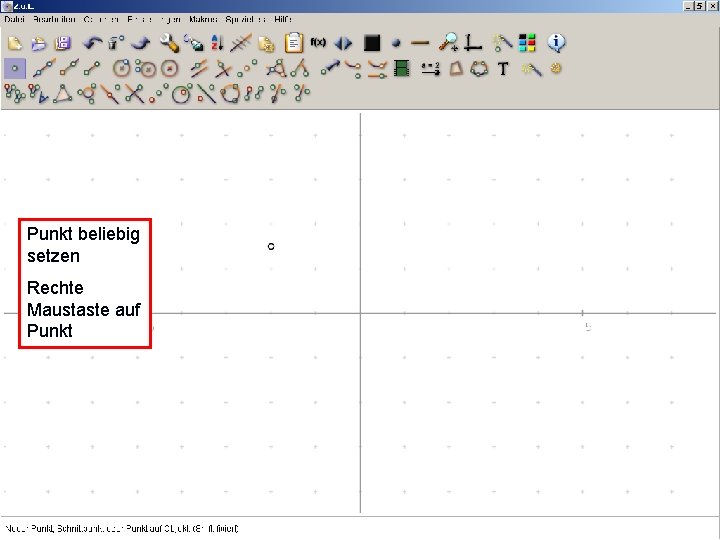
Task: Select the Midpoint tool
Action: point(247,68)
